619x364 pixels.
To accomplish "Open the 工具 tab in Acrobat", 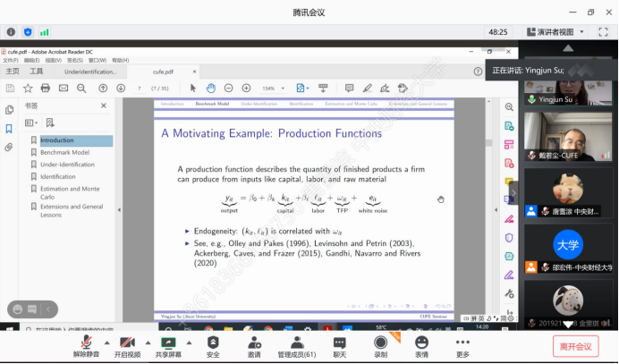I will [37, 71].
